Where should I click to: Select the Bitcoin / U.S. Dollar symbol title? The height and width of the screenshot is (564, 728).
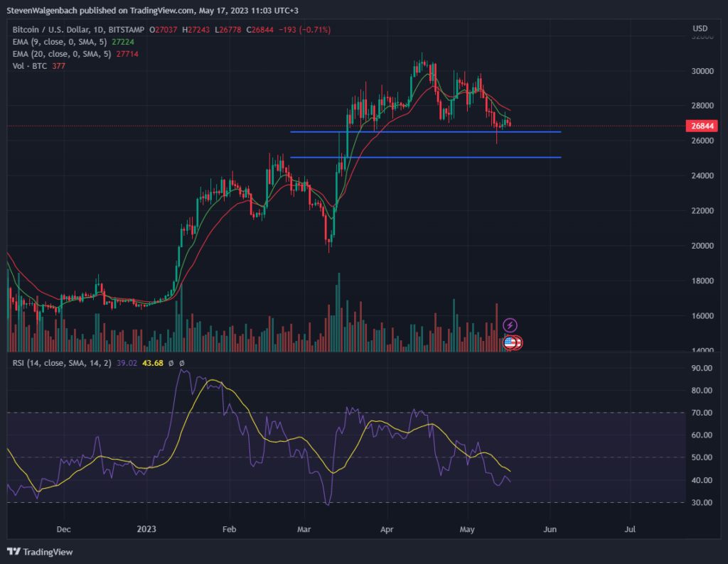(78, 30)
